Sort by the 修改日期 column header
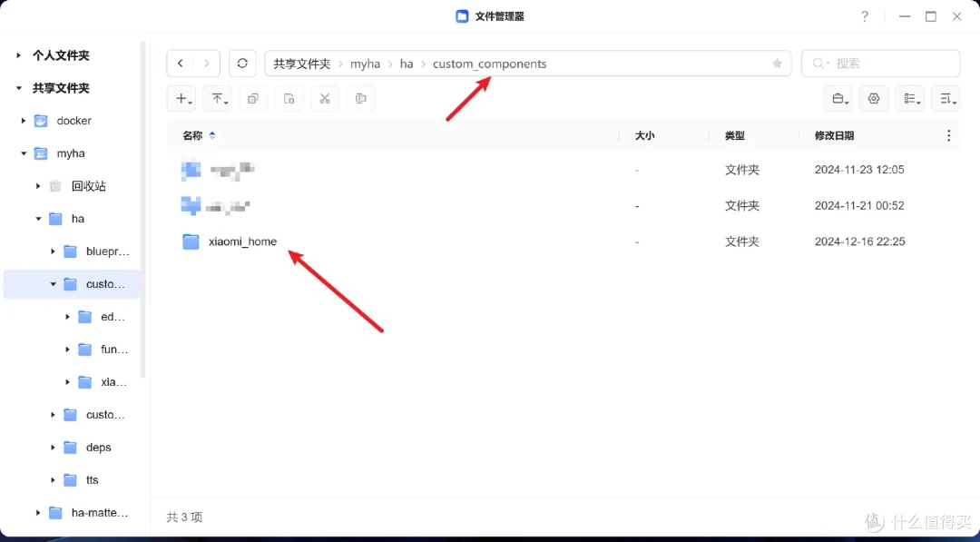The width and height of the screenshot is (980, 542). [835, 135]
